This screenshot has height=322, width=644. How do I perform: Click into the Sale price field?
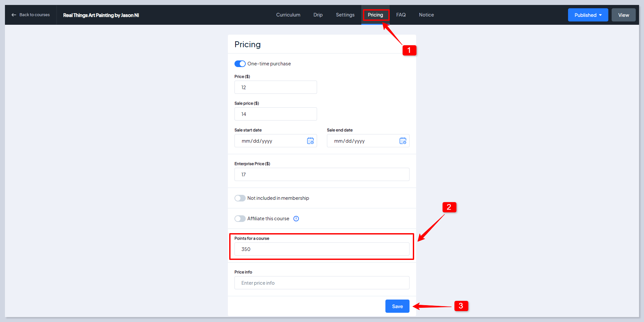275,114
